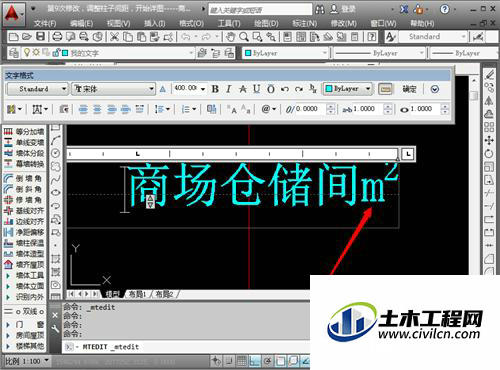Toggle the ruler button in text formatting
The image size is (500, 370).
pos(385,89)
